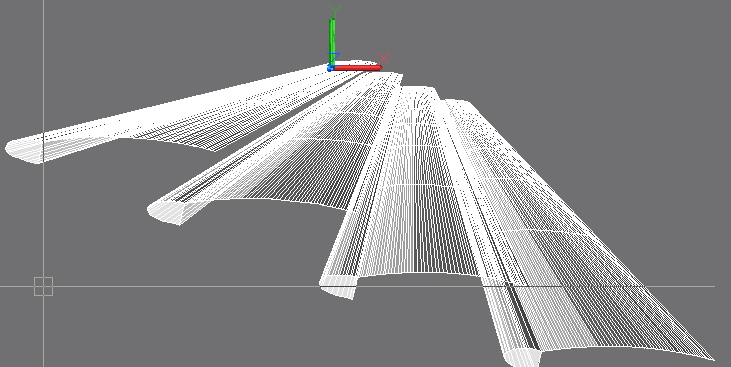
Task: Select the rightmost blade's bottom tip cap
Action: click(521, 357)
